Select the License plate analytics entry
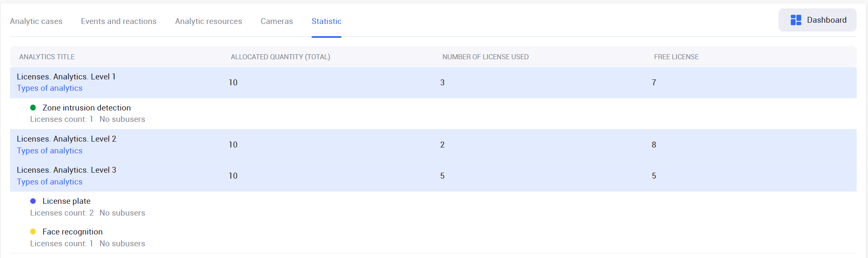 coord(66,201)
